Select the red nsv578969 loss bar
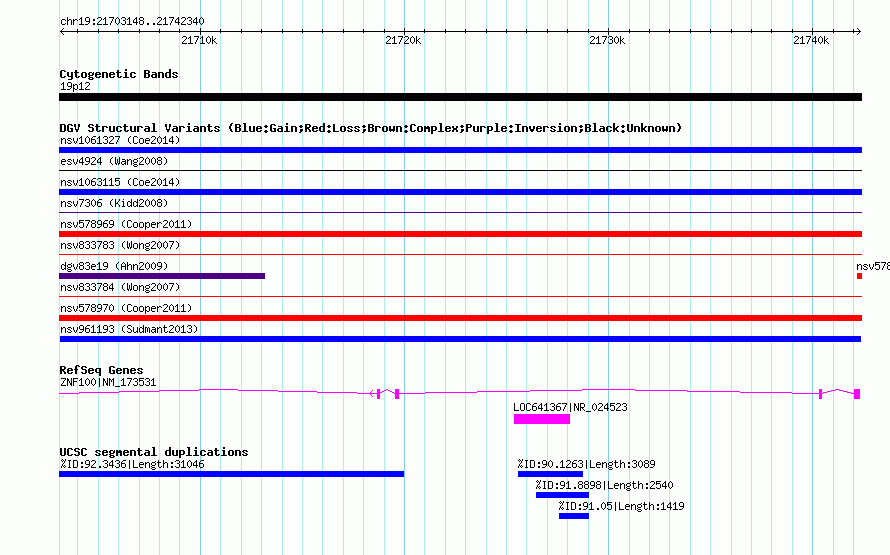Viewport: 890px width, 555px height. (460, 234)
